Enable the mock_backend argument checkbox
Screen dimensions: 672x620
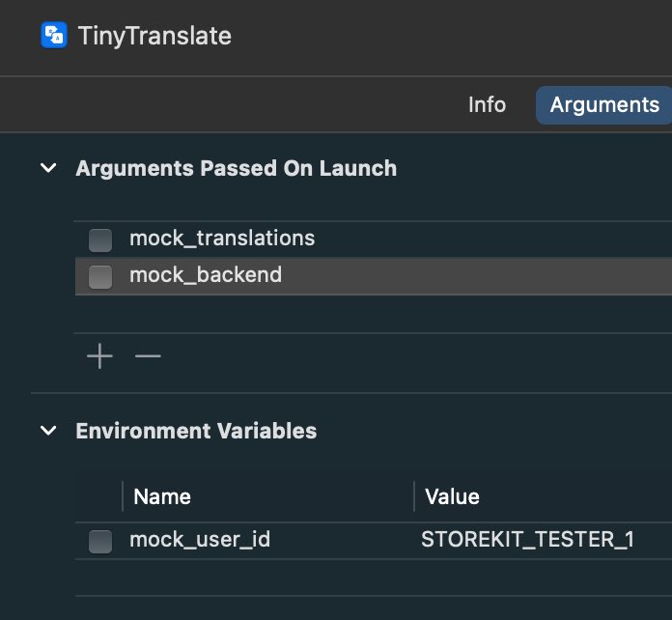point(100,276)
